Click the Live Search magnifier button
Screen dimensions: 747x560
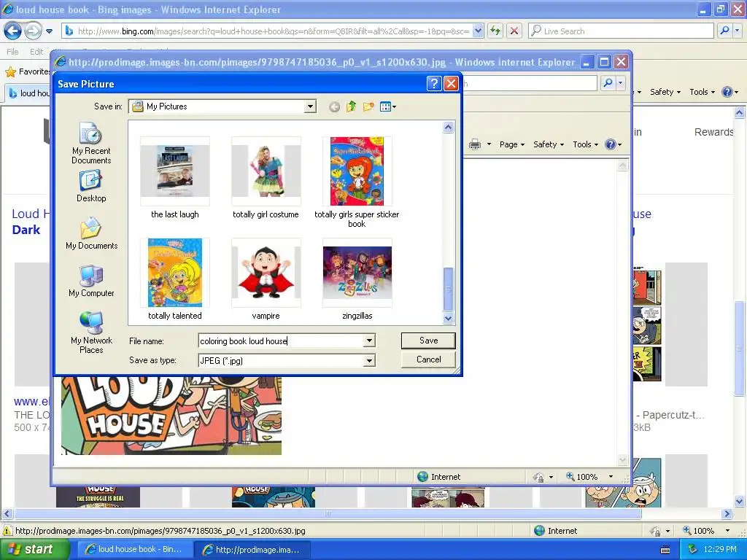pos(724,31)
